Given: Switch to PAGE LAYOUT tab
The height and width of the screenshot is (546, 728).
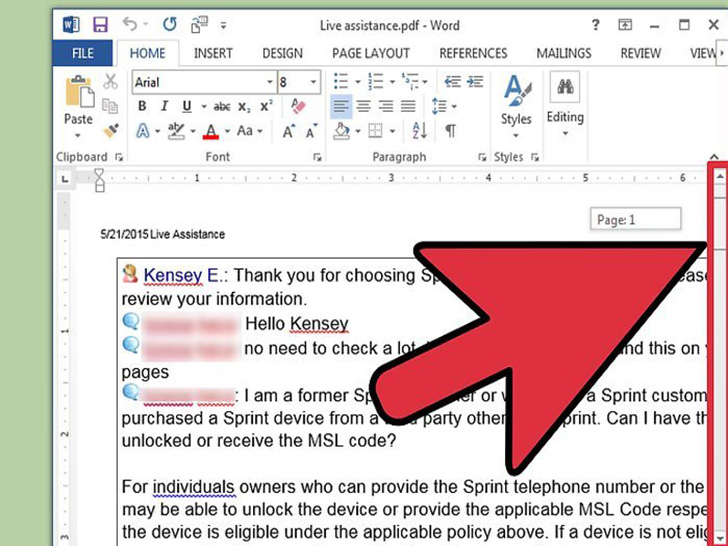Looking at the screenshot, I should [x=371, y=53].
